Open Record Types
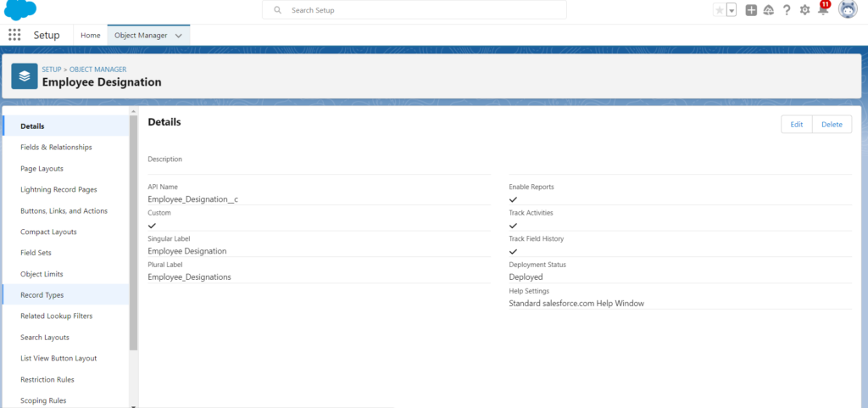 66,295
